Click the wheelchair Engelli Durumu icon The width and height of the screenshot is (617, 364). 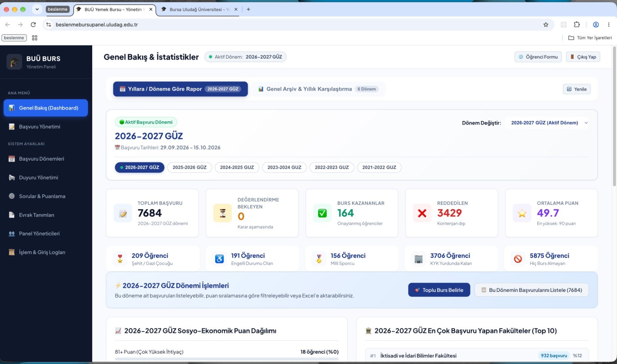tap(219, 259)
